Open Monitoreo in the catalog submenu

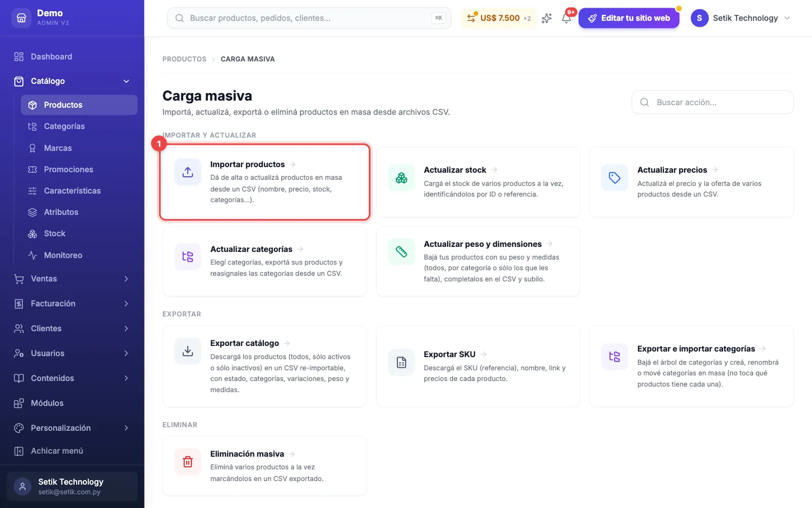[79, 256]
